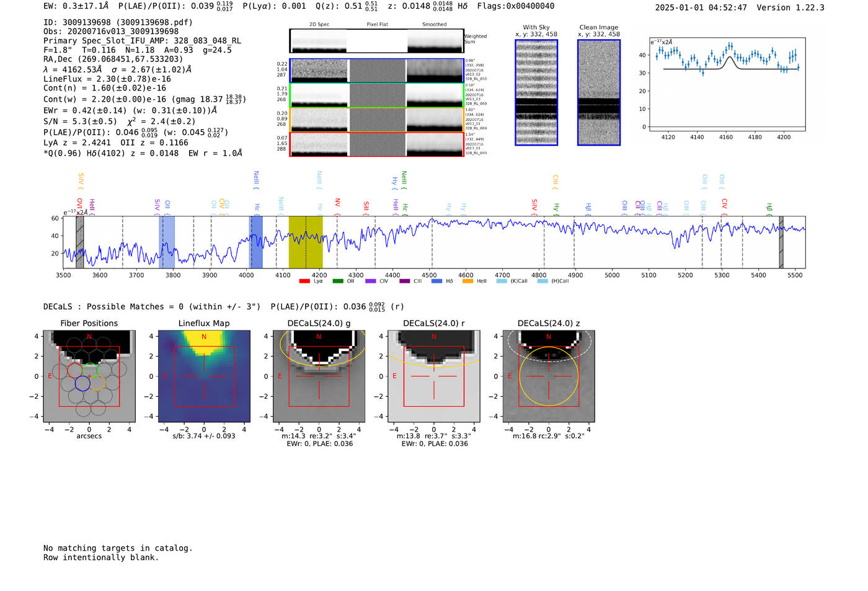Open the With Sky cutout image
The image size is (868, 591).
pyautogui.click(x=536, y=92)
